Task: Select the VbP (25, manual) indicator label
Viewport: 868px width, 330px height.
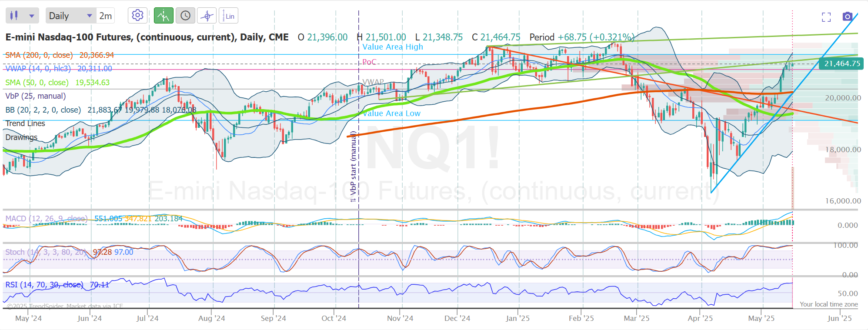Action: point(36,96)
